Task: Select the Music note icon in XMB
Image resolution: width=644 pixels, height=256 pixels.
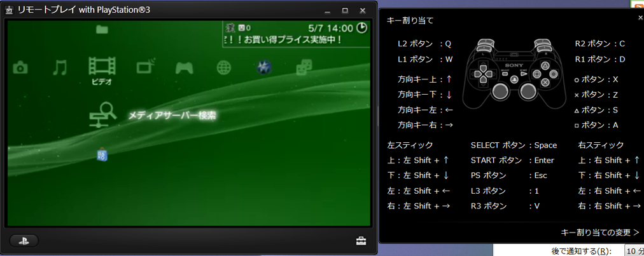Action: coord(60,67)
